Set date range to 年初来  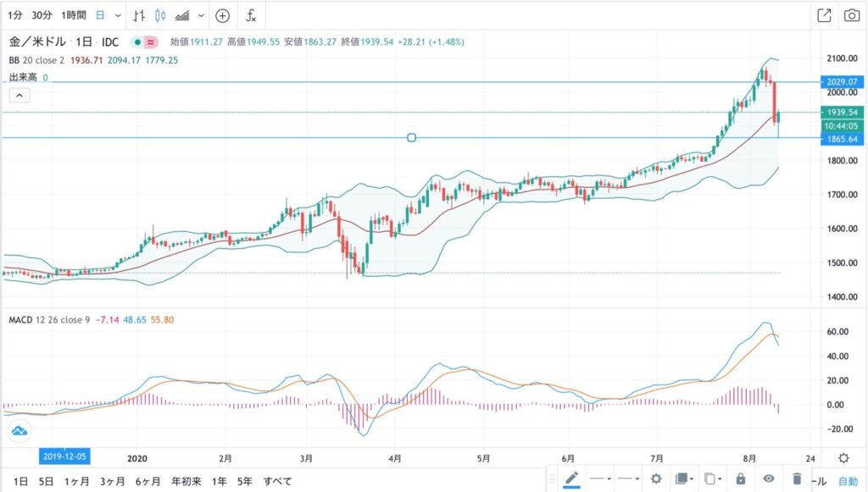(186, 481)
